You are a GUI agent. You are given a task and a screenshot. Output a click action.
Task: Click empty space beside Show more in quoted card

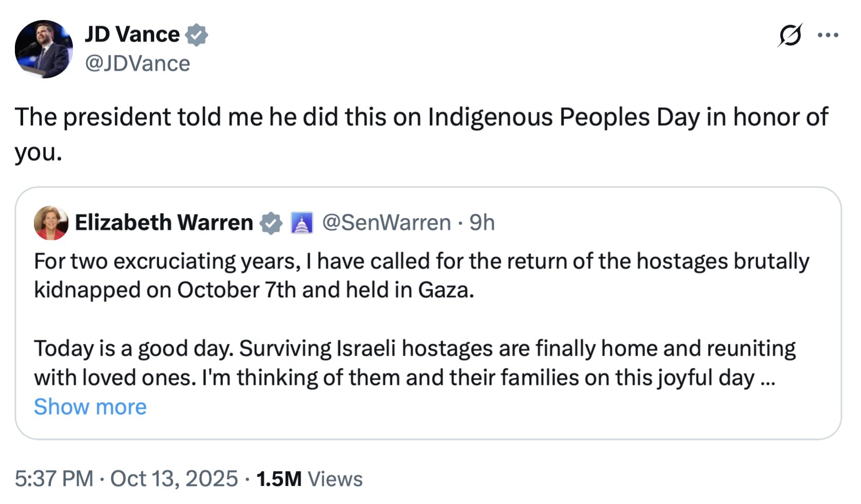(x=462, y=408)
